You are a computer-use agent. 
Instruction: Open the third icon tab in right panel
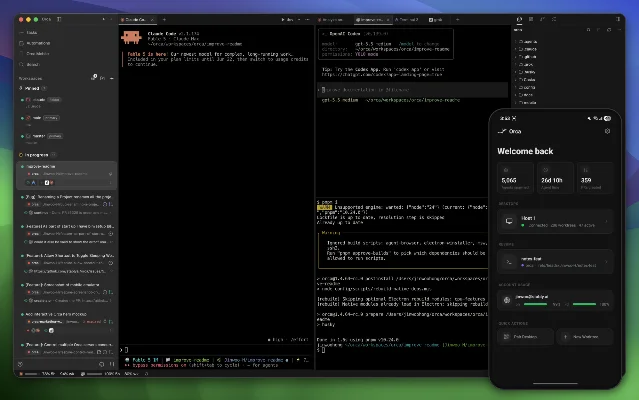coord(542,19)
